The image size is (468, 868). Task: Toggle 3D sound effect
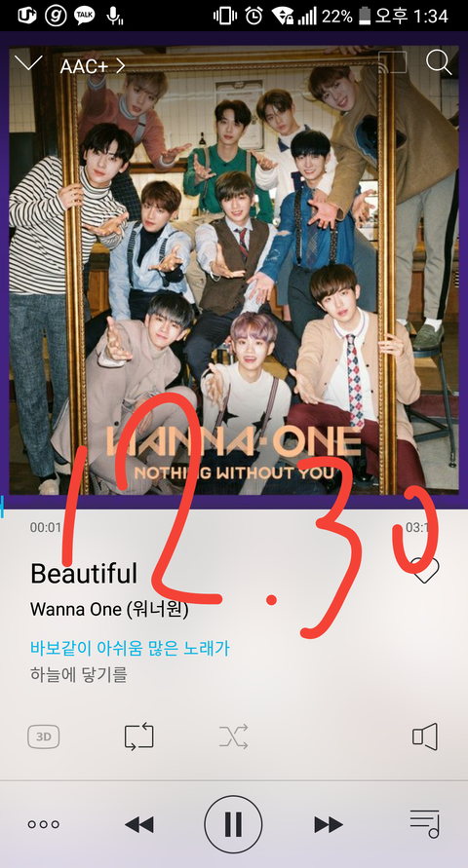[x=44, y=736]
